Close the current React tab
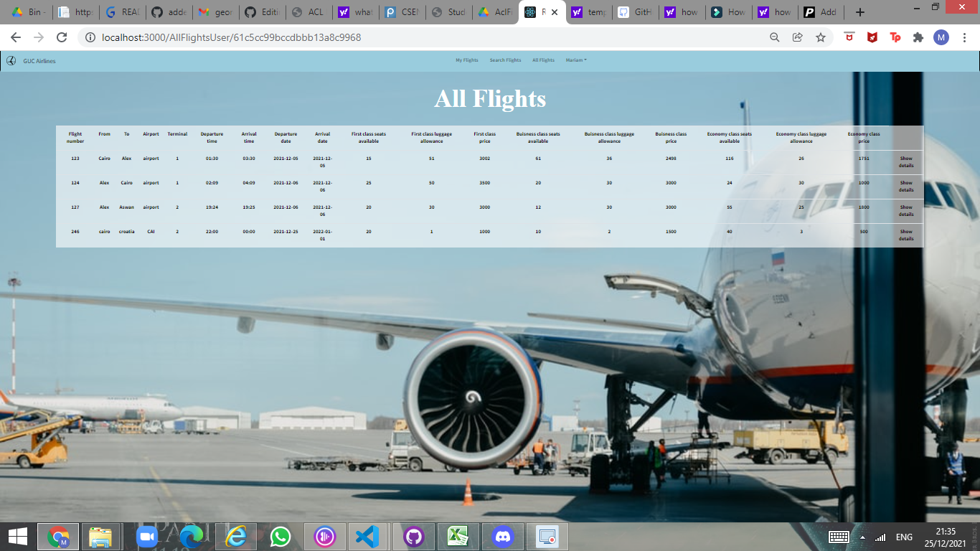 tap(555, 12)
